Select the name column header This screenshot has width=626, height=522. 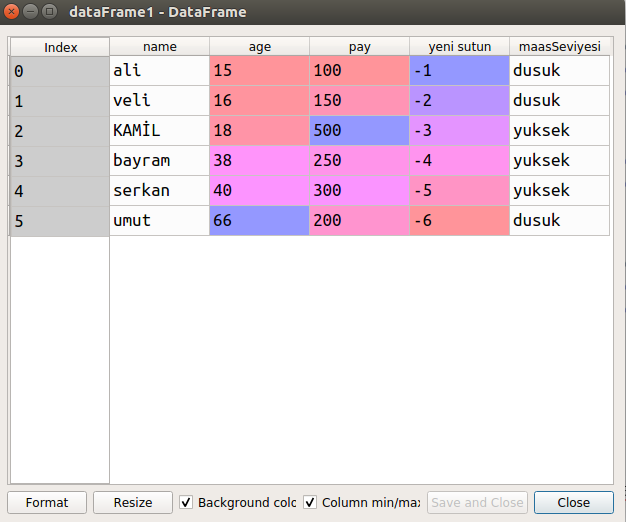pos(160,46)
